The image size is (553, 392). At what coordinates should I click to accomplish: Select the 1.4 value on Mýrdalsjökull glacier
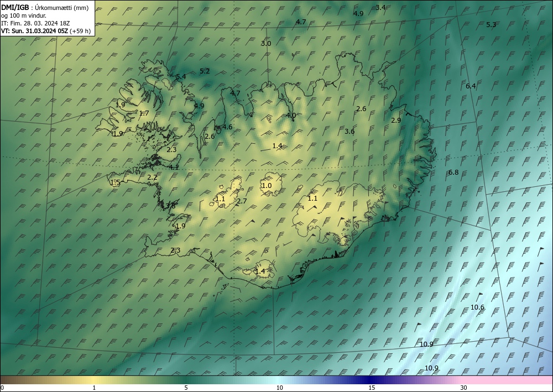click(259, 271)
